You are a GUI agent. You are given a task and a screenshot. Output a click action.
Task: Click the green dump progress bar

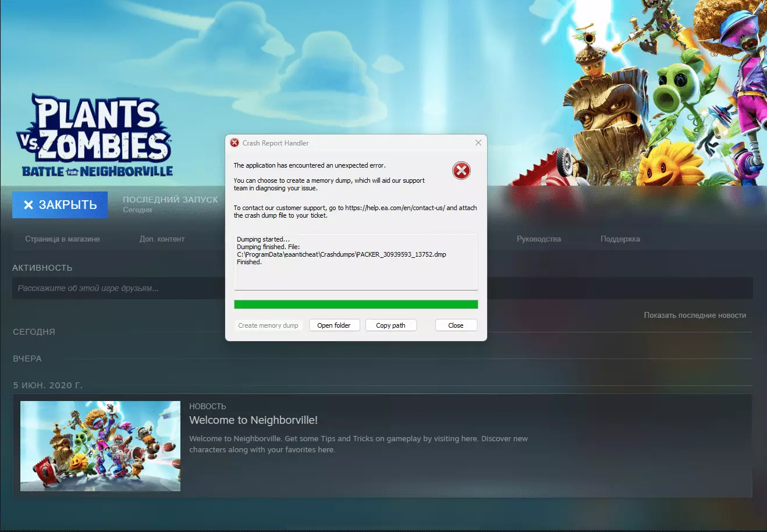click(x=356, y=304)
